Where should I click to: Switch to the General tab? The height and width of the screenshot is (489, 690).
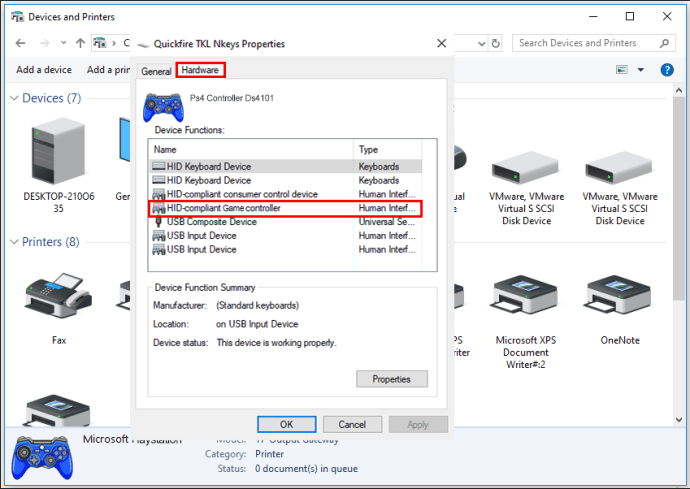point(156,71)
